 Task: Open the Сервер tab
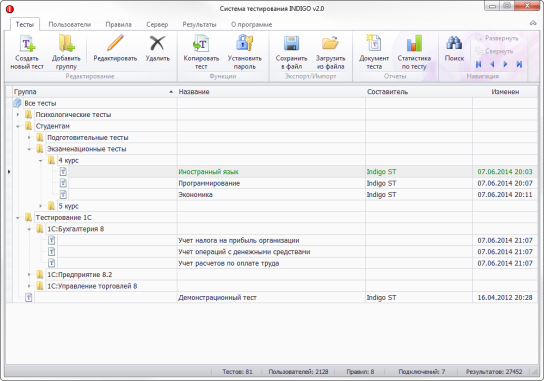pyautogui.click(x=157, y=24)
